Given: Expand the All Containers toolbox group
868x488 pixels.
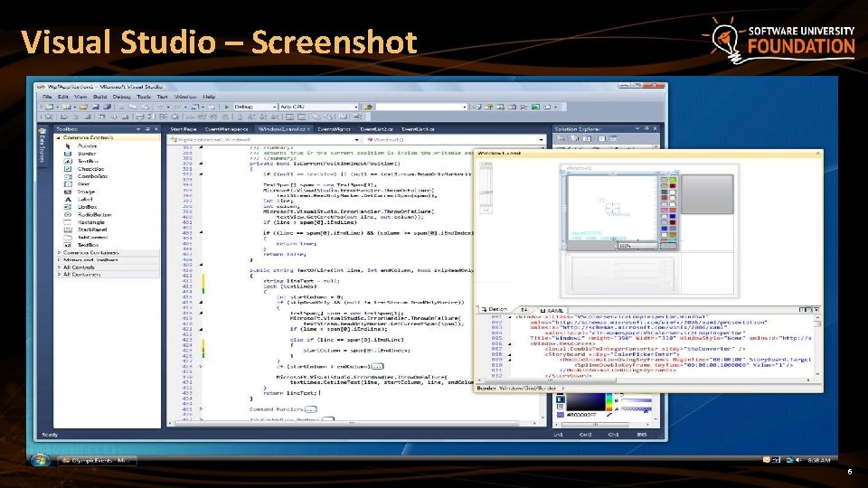Looking at the screenshot, I should click(x=60, y=275).
